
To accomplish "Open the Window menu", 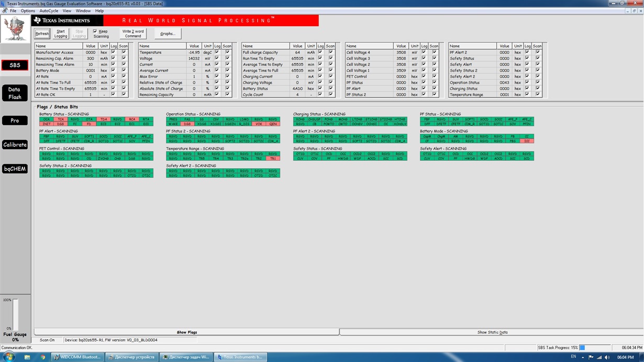I will [x=83, y=10].
